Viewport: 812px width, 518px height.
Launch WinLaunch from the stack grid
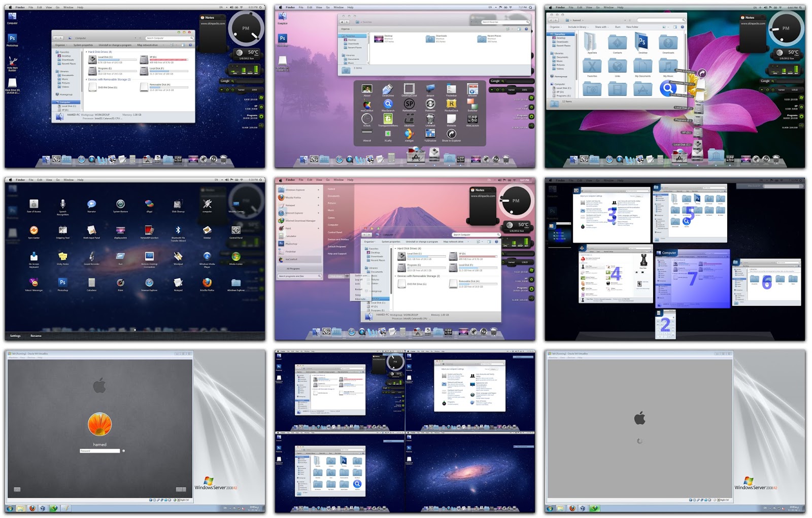click(x=472, y=119)
